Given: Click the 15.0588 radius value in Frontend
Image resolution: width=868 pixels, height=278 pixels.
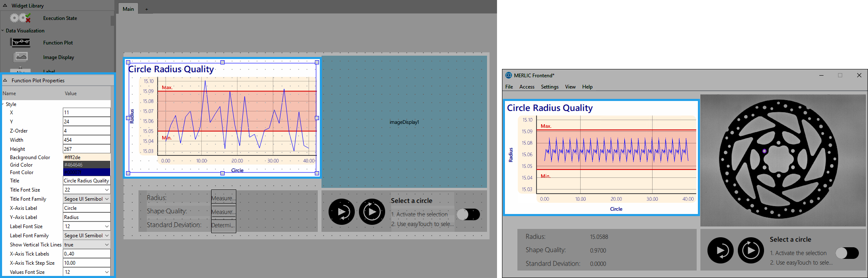Looking at the screenshot, I should [599, 237].
